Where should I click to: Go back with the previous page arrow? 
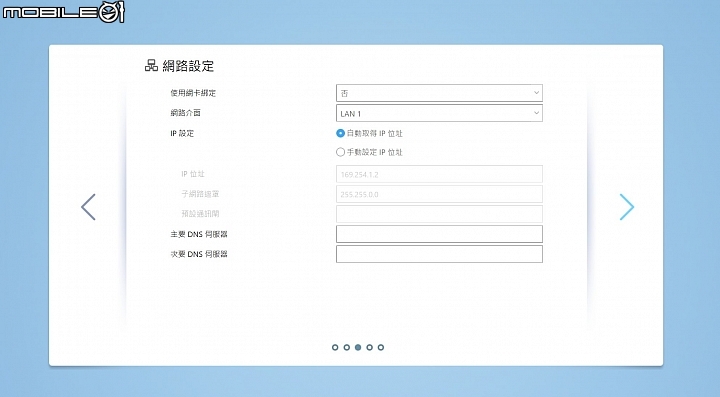[x=88, y=207]
